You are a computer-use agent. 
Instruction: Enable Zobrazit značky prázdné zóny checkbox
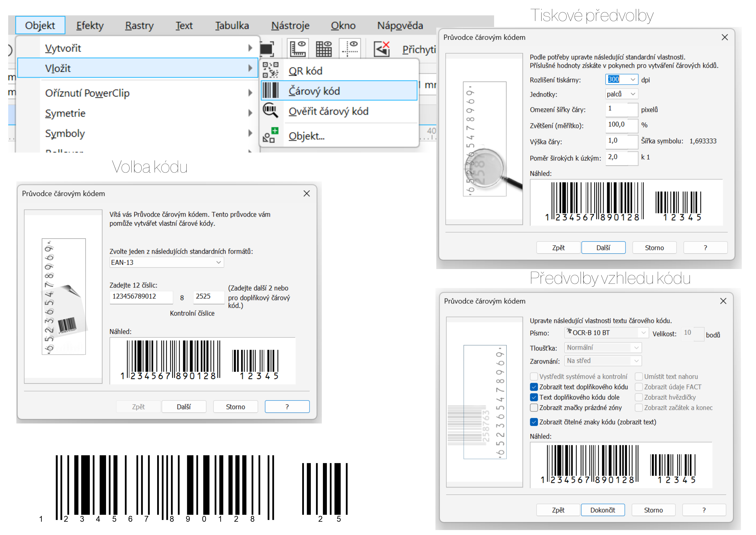pos(534,408)
